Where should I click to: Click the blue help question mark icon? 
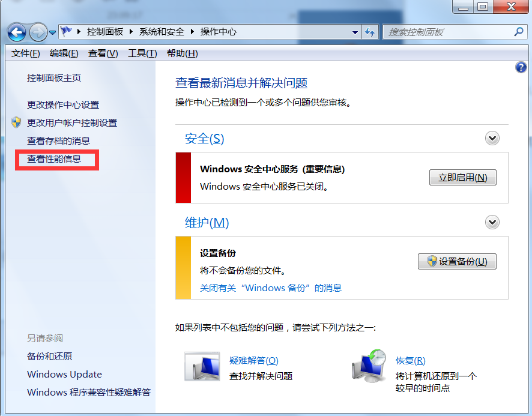tap(521, 67)
